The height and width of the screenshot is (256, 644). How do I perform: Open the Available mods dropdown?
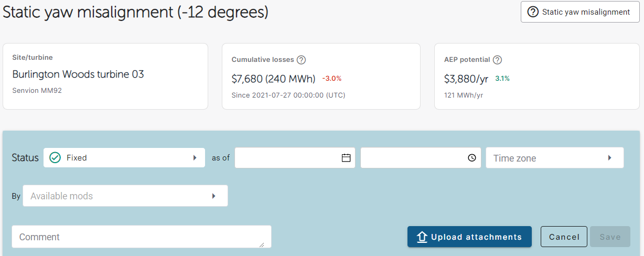click(125, 196)
